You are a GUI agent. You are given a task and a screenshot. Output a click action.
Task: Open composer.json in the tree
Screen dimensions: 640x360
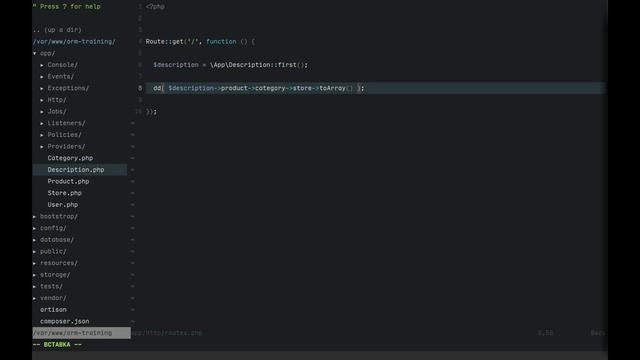coord(64,321)
